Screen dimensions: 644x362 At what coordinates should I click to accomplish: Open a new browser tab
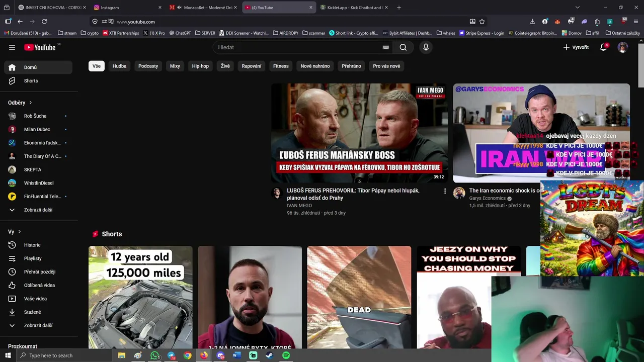[x=399, y=8]
